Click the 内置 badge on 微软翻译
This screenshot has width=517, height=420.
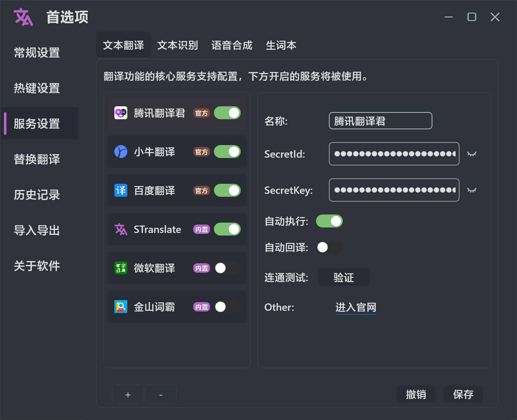[202, 268]
